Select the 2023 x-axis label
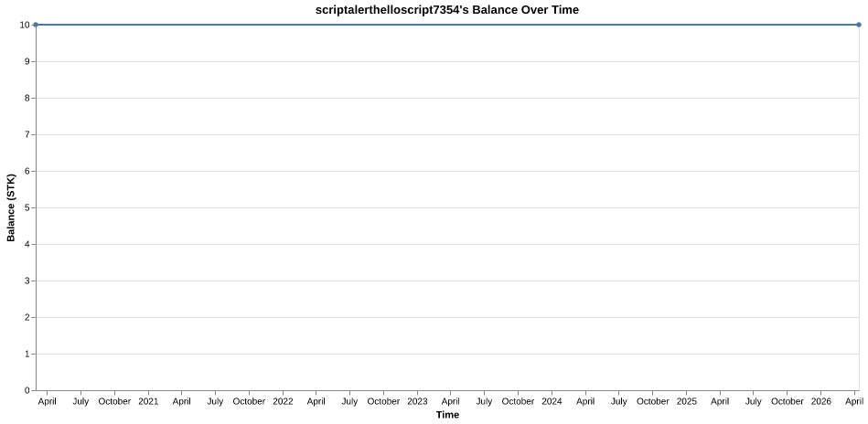 click(x=417, y=401)
